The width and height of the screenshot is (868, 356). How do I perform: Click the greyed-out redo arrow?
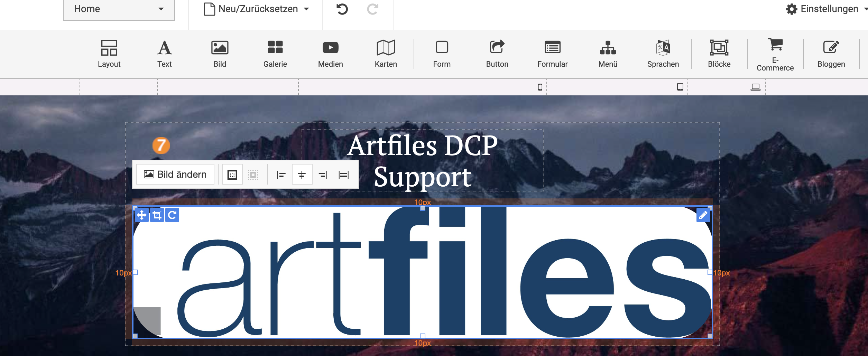372,9
